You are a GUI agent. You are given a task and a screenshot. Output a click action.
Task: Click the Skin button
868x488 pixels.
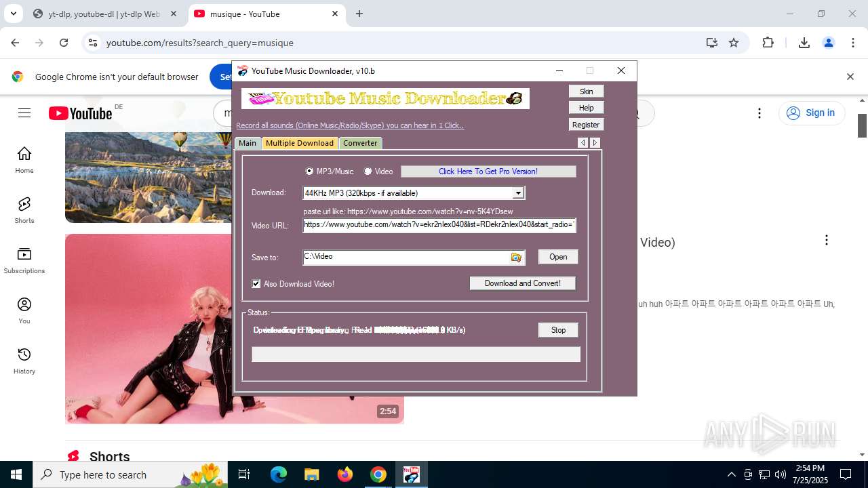587,91
